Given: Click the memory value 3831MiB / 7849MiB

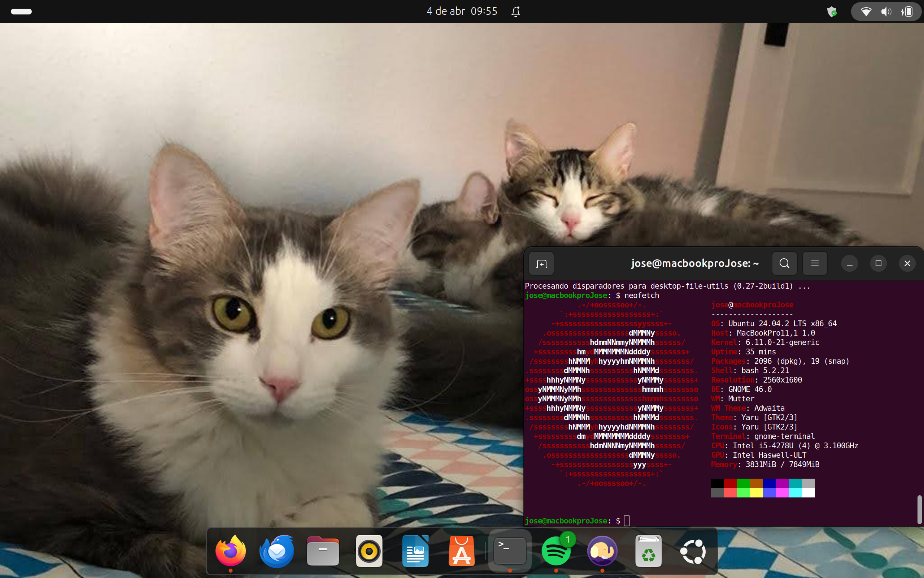Looking at the screenshot, I should coord(783,465).
